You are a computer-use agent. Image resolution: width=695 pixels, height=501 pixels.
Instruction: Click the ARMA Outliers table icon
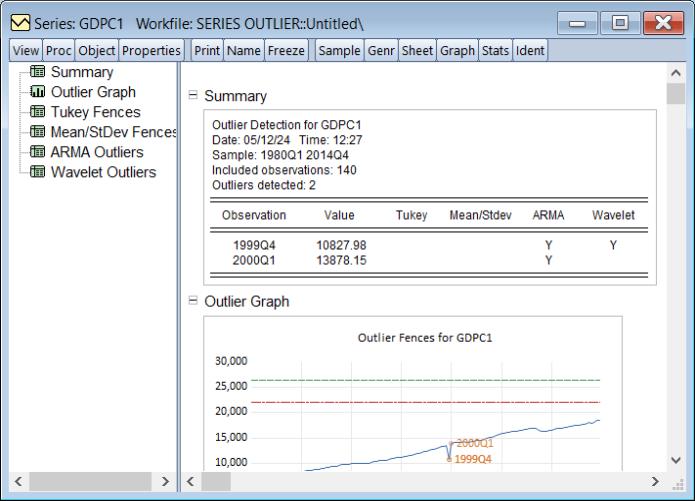[x=38, y=152]
